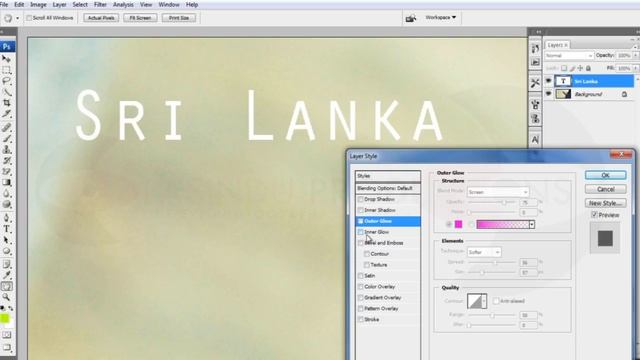Open the gradient picker arrow
This screenshot has width=640, height=360.
tap(531, 224)
